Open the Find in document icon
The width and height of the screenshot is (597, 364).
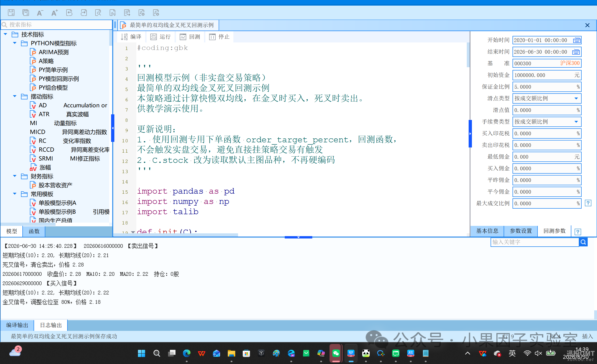(98, 13)
